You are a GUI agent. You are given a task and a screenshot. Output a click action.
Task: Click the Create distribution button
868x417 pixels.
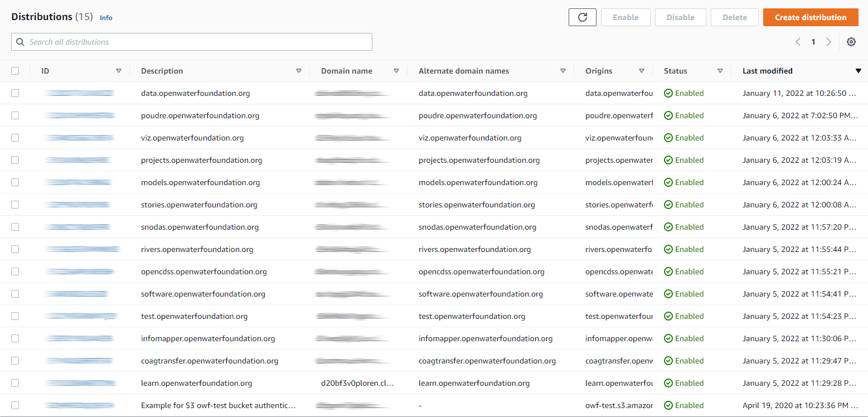pyautogui.click(x=811, y=17)
